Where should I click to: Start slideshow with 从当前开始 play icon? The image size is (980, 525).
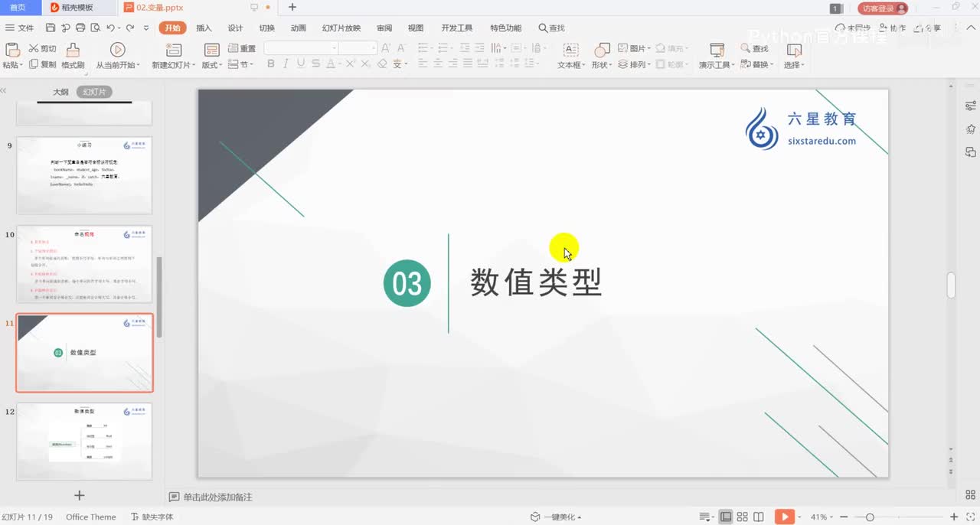tap(117, 50)
